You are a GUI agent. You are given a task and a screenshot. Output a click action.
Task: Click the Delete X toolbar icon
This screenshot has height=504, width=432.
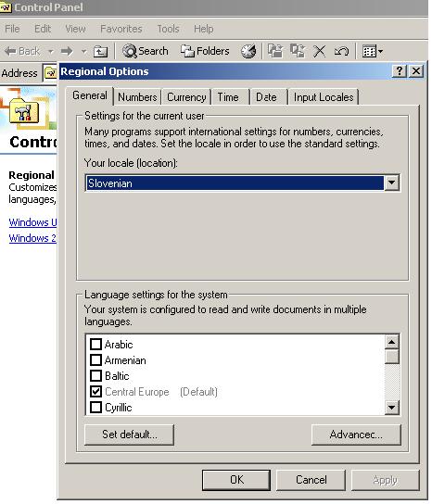point(320,51)
